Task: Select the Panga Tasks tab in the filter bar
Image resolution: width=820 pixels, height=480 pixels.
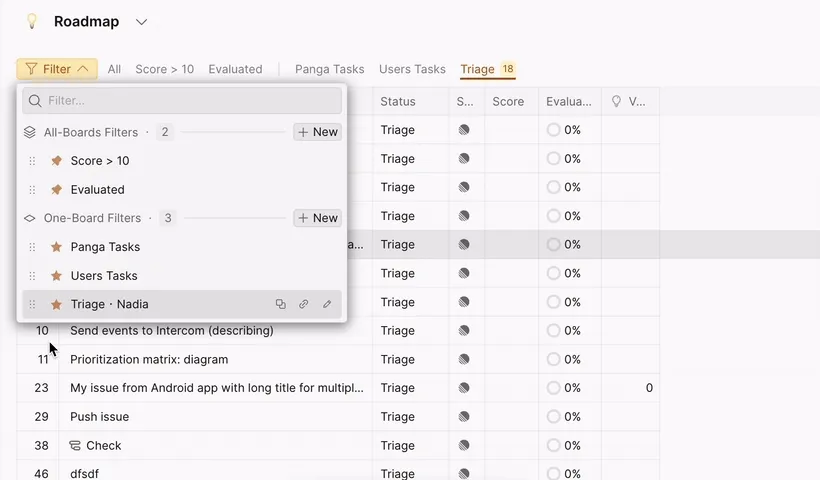Action: pyautogui.click(x=329, y=69)
